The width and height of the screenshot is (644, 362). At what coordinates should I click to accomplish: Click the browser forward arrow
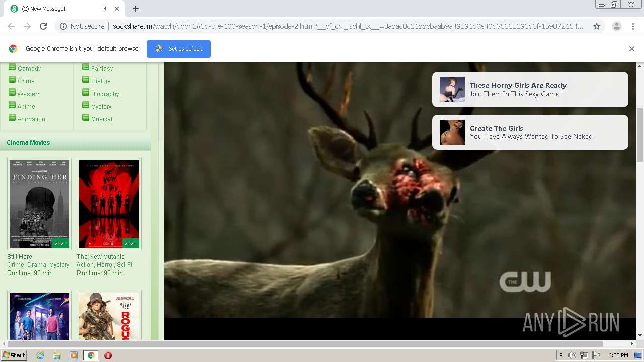pos(27,26)
